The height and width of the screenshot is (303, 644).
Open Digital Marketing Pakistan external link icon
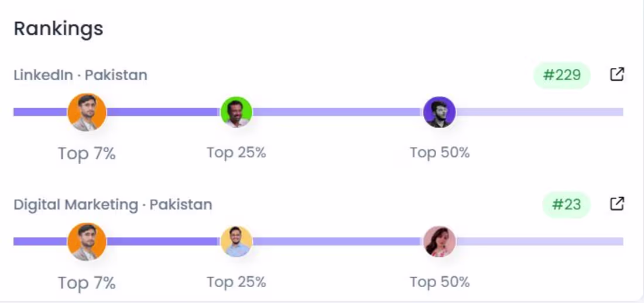click(617, 204)
